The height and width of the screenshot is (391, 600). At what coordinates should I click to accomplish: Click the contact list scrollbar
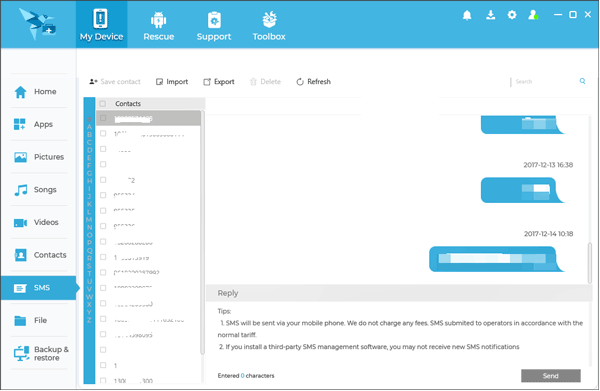(202, 233)
